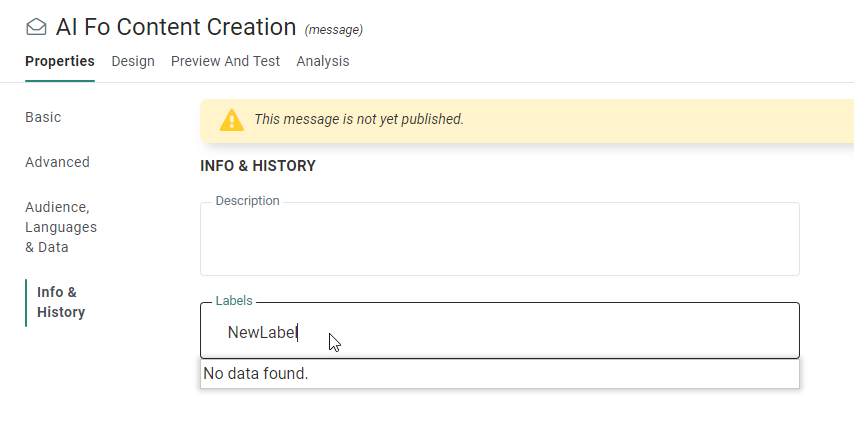Select Info & History in sidebar
The height and width of the screenshot is (428, 854).
(61, 302)
